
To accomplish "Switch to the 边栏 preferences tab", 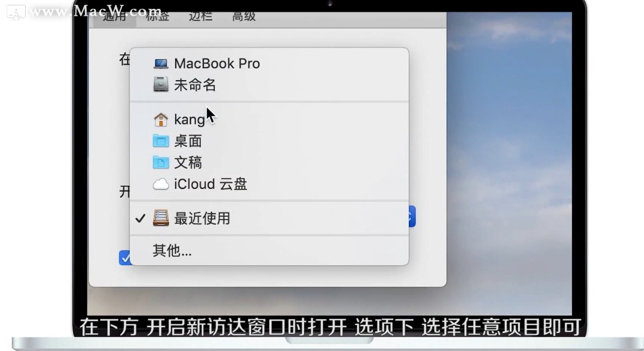I will click(x=201, y=16).
